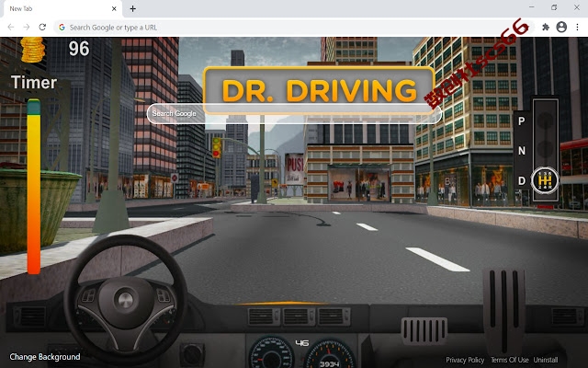
Task: Open Chrome's three-dot menu
Action: pyautogui.click(x=577, y=27)
